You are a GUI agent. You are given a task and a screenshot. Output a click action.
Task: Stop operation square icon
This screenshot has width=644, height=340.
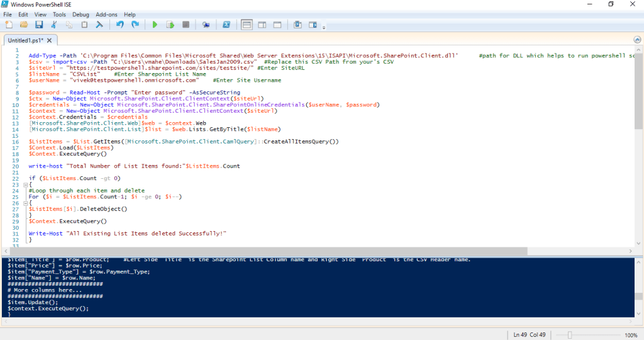click(x=186, y=25)
